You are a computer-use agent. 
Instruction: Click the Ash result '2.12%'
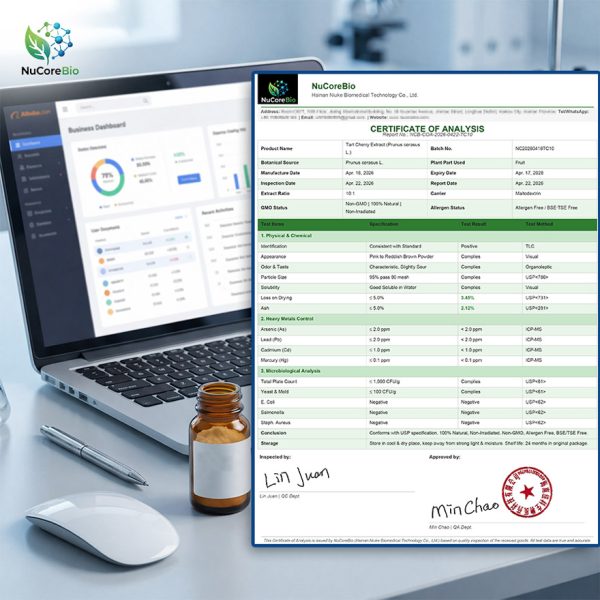coord(468,308)
